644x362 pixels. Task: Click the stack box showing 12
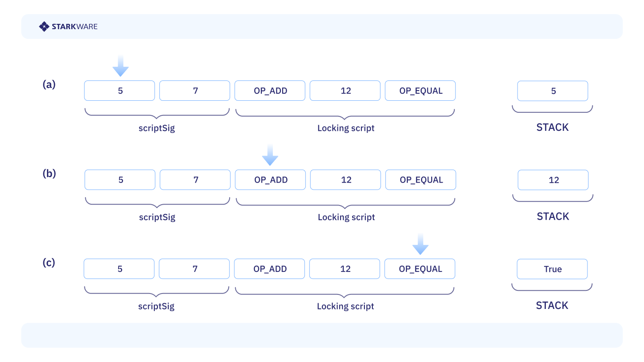pos(553,180)
